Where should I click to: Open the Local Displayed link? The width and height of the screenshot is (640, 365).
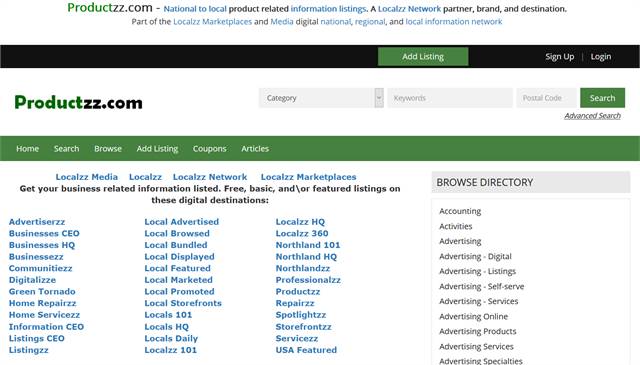(x=179, y=257)
